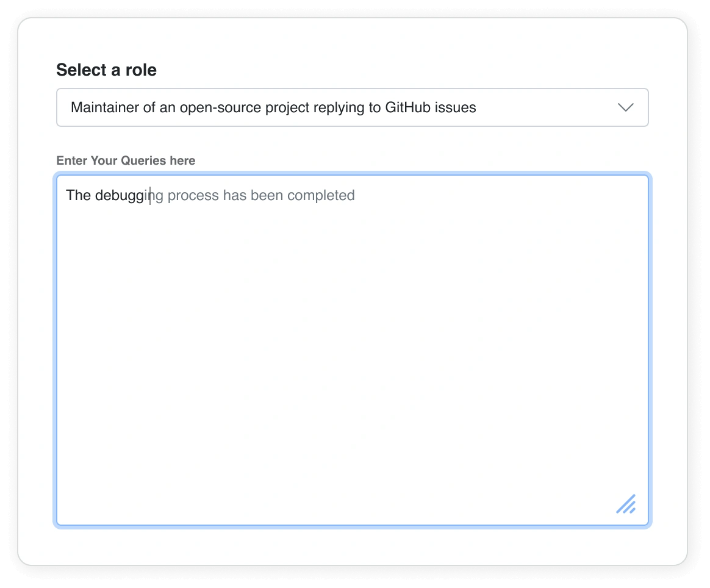The width and height of the screenshot is (710, 588).
Task: Open the Maintainer role selector box
Action: 352,108
